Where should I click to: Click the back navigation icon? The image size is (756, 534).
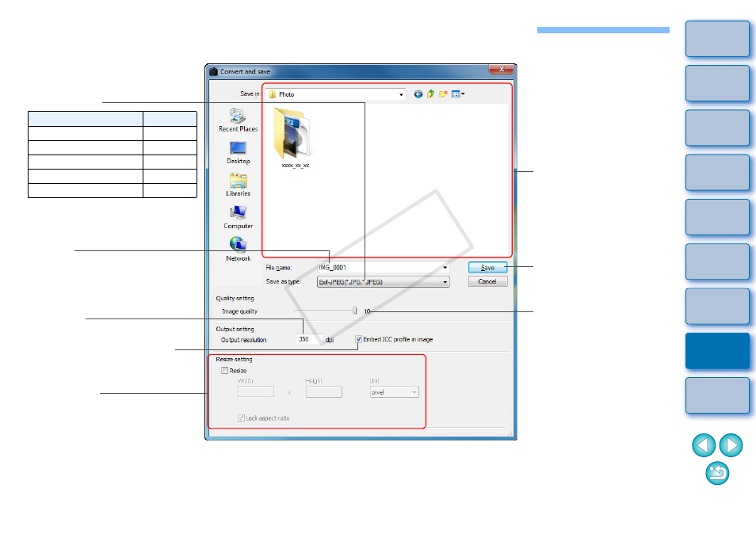418,94
